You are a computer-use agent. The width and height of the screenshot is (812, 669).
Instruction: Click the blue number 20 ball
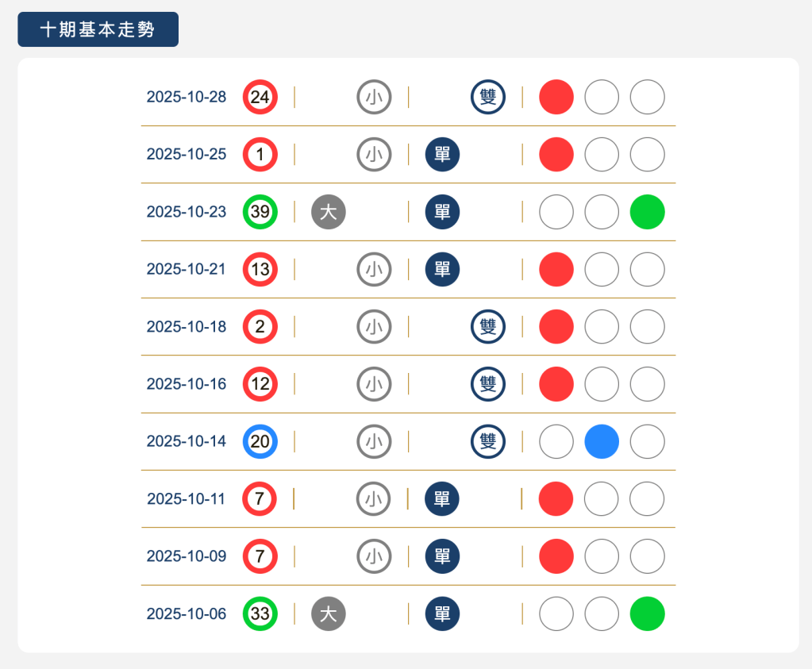[x=260, y=441]
